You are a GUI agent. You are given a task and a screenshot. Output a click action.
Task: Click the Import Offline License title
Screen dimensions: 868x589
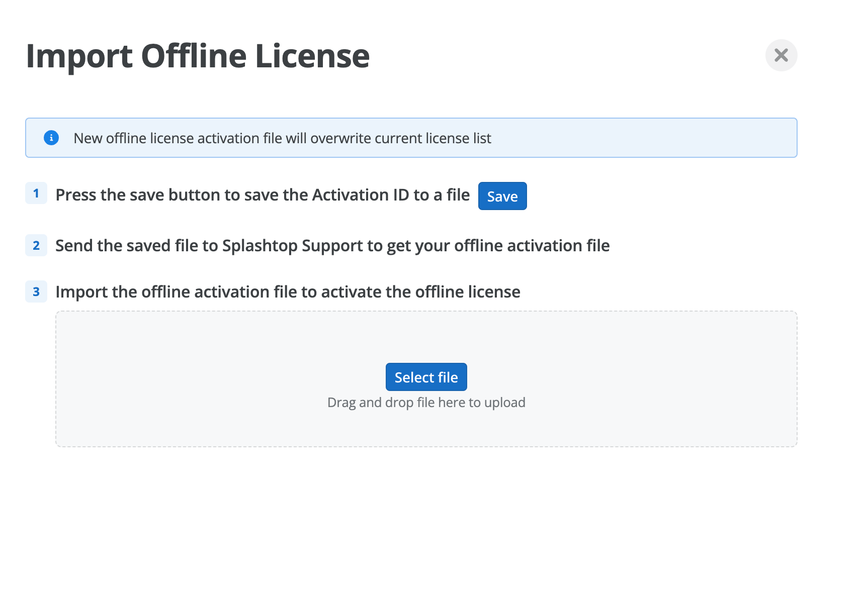coord(198,56)
